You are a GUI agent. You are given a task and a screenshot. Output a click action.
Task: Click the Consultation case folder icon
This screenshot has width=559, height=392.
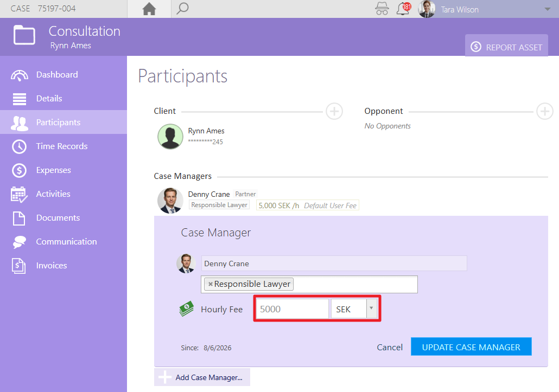pos(24,35)
